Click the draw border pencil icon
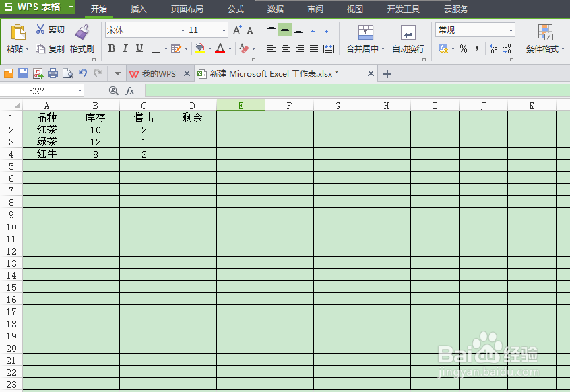 (176, 48)
